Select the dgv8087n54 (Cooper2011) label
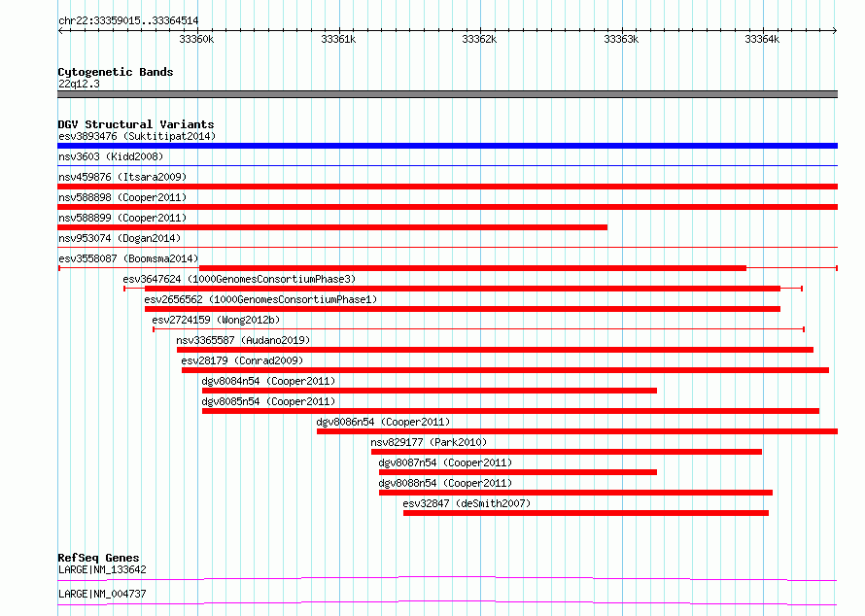Image resolution: width=865 pixels, height=616 pixels. pyautogui.click(x=445, y=462)
